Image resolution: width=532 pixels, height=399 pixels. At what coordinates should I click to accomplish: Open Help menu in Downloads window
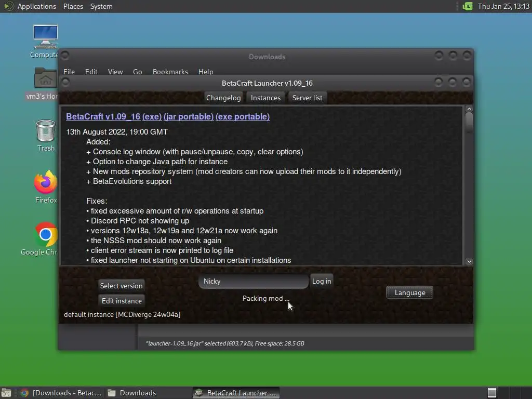point(206,72)
